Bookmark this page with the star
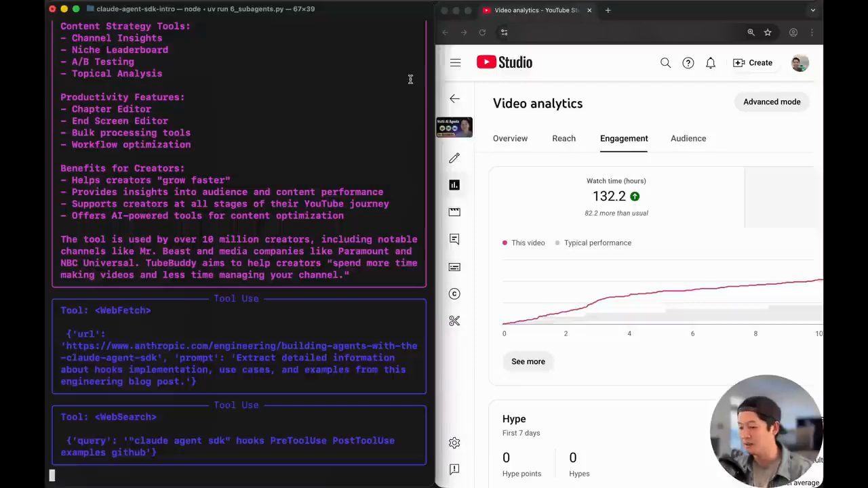 pyautogui.click(x=768, y=33)
